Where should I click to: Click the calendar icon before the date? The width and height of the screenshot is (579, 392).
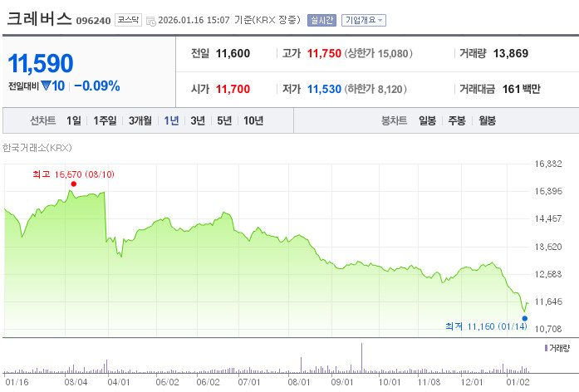pos(151,21)
